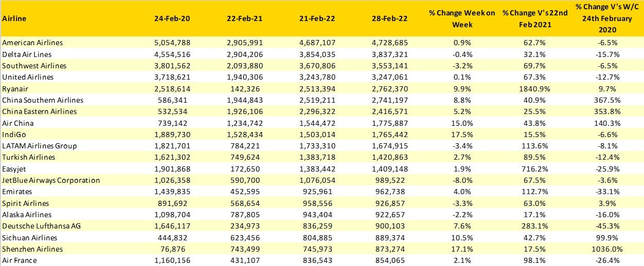The height and width of the screenshot is (266, 644).
Task: Click the Delta Air Lines cell
Action: [27, 54]
